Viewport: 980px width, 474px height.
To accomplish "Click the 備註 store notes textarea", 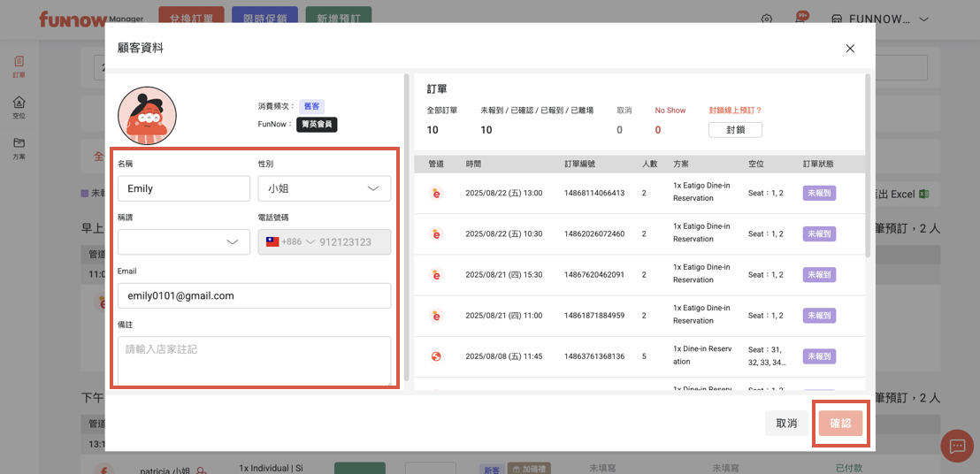I will (x=254, y=360).
